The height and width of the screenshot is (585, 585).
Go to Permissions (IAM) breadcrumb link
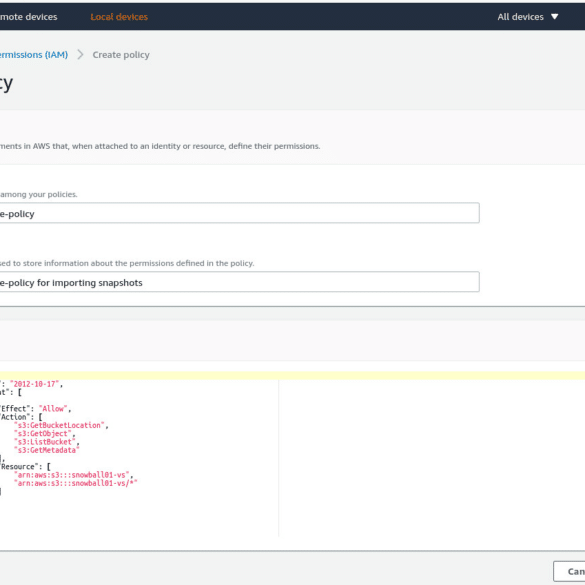click(x=34, y=55)
